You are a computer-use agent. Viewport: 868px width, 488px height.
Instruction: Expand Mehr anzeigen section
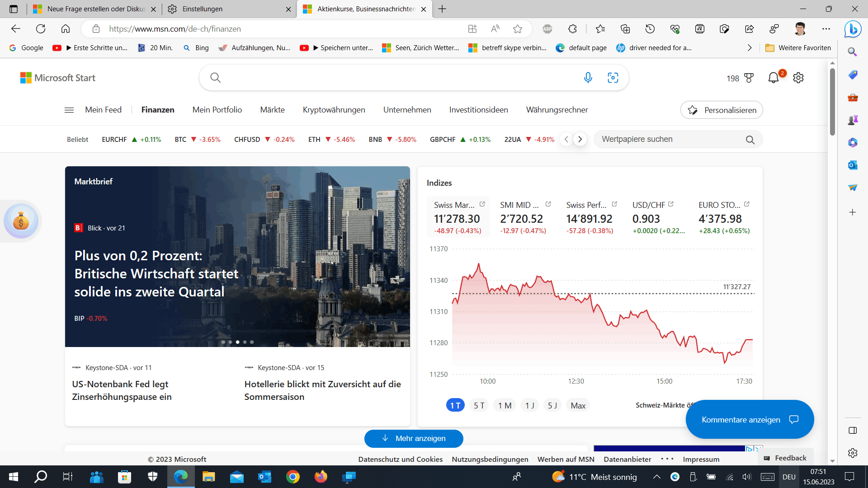(414, 438)
